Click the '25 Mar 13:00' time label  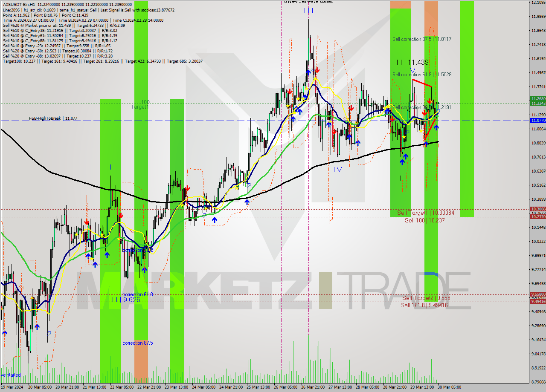click(259, 388)
